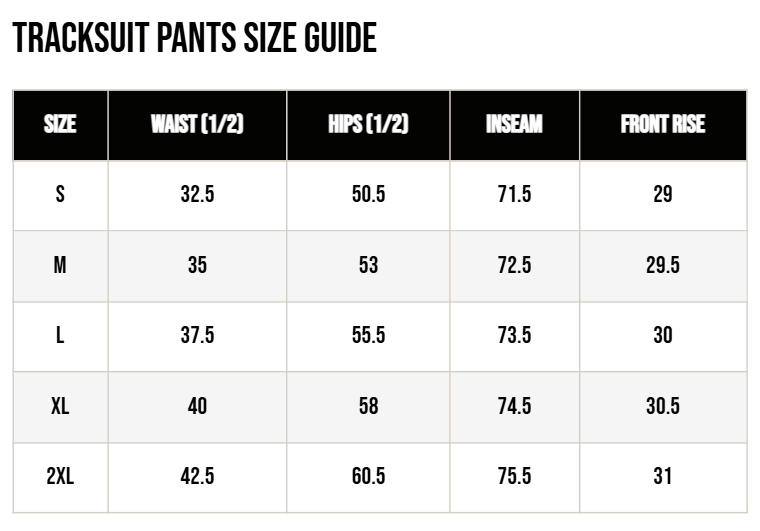The image size is (760, 531).
Task: Click the size XL row label
Action: click(x=60, y=406)
